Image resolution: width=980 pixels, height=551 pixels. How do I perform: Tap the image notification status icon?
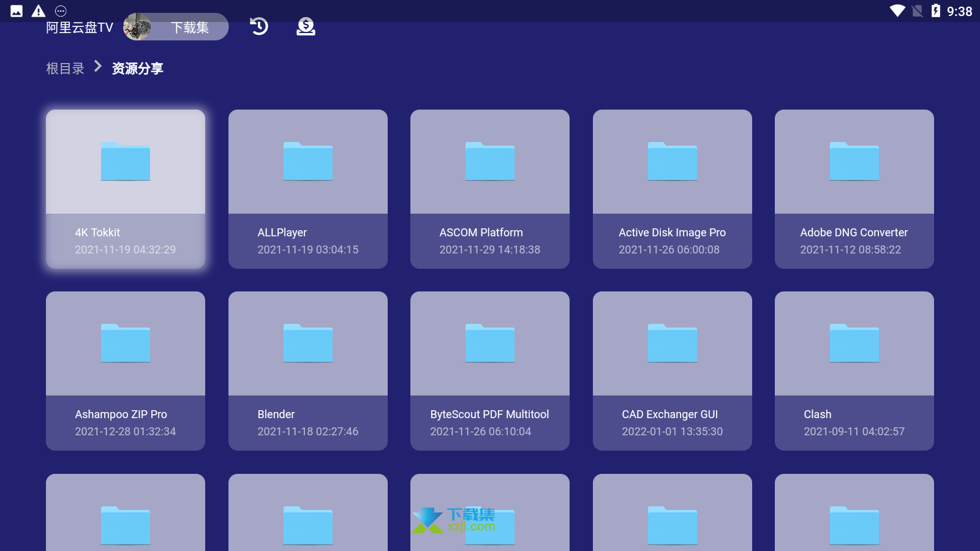(17, 11)
